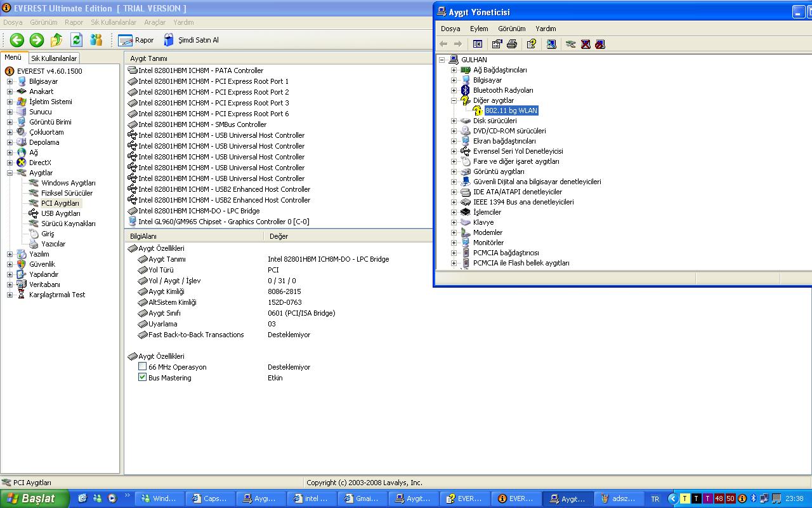
Task: Expand the Bilgisayar node in EVEREST tree
Action: point(10,81)
